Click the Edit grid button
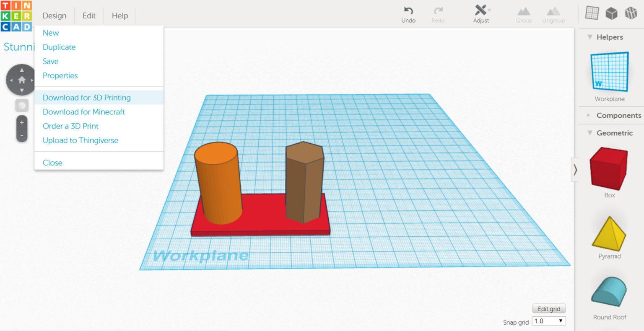Image resolution: width=644 pixels, height=331 pixels. (548, 308)
